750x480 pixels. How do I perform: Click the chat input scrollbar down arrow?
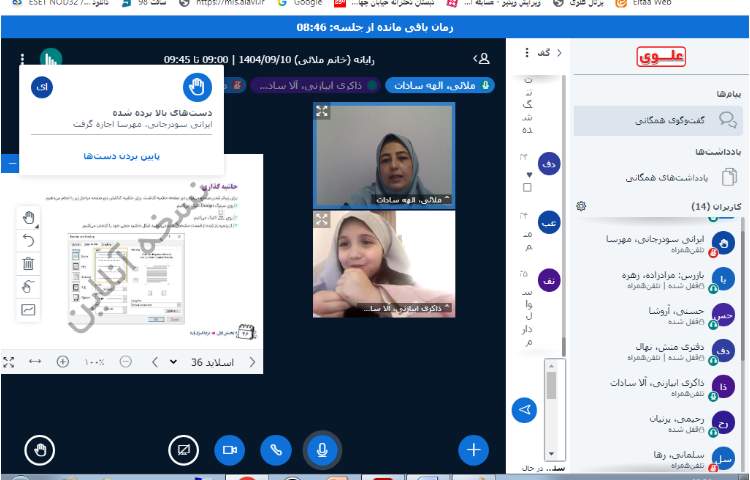(551, 453)
